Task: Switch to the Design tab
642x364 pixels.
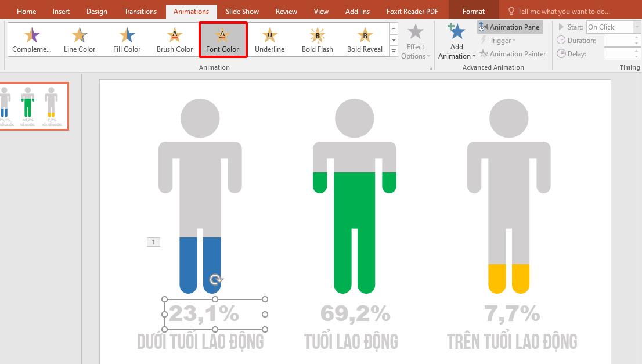Action: 96,12
